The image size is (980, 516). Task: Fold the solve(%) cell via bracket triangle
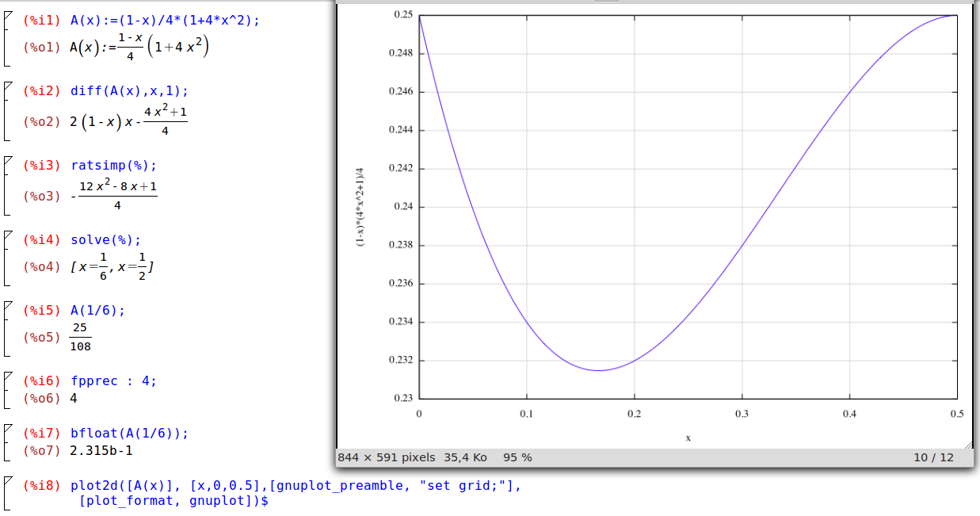click(x=7, y=235)
